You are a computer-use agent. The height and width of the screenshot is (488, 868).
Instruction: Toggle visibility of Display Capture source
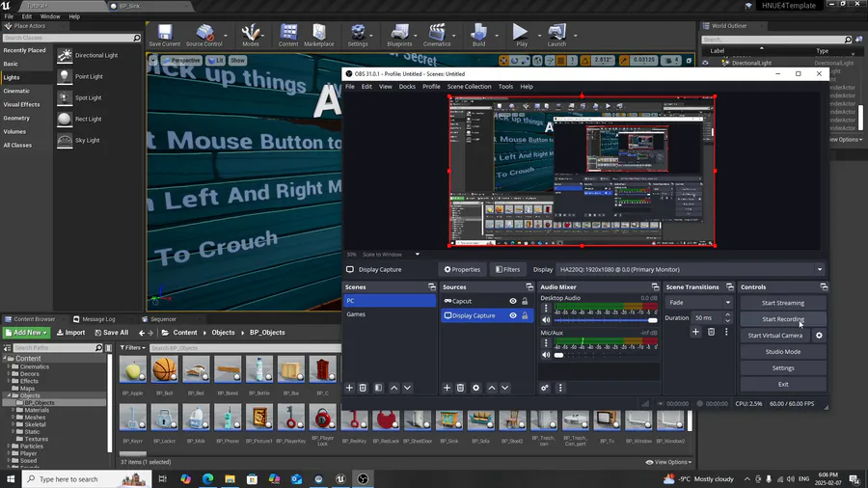(x=513, y=315)
